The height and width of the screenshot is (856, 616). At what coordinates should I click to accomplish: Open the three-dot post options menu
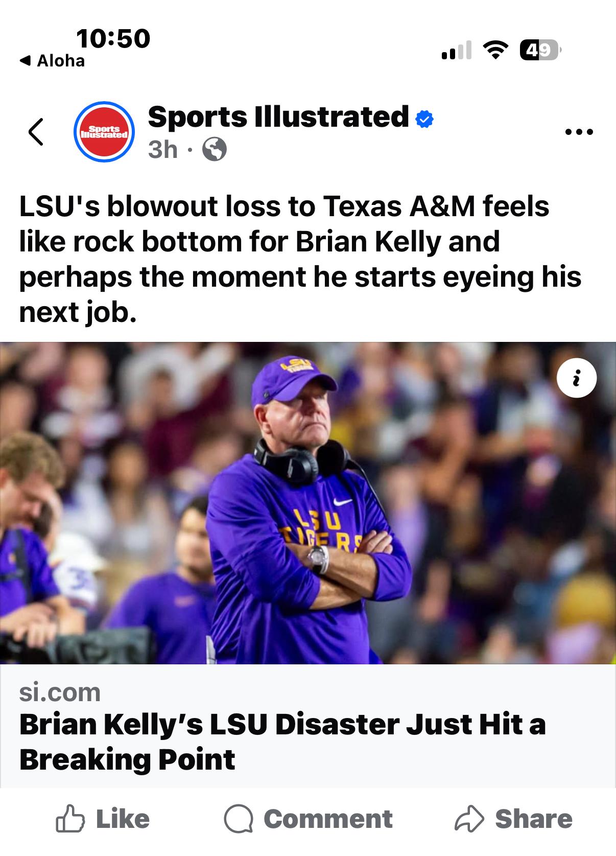point(579,132)
